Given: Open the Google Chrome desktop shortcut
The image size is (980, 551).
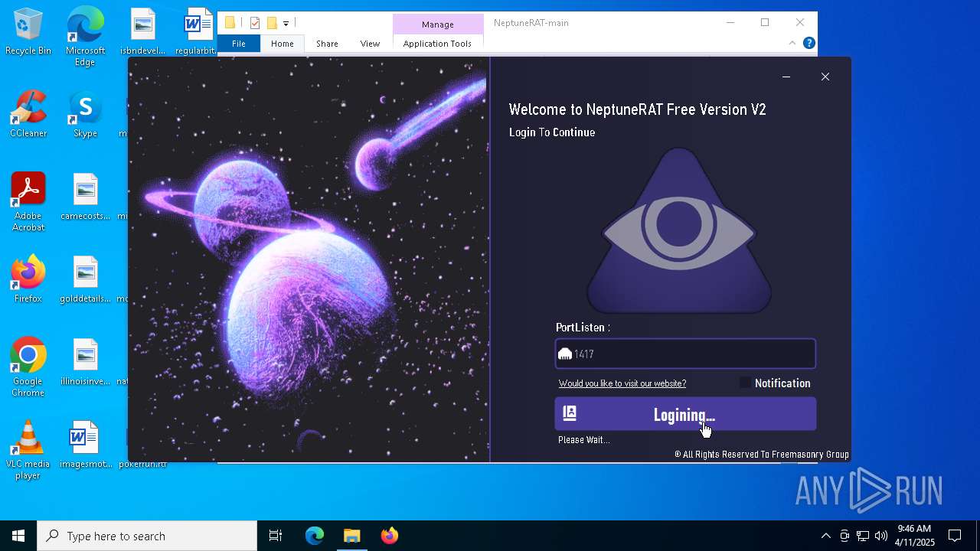Looking at the screenshot, I should click(28, 367).
